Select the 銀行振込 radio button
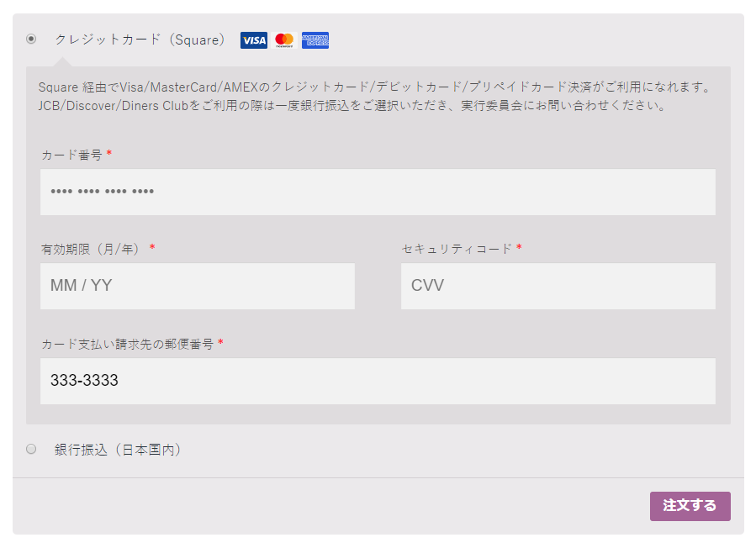The height and width of the screenshot is (548, 756). point(31,449)
